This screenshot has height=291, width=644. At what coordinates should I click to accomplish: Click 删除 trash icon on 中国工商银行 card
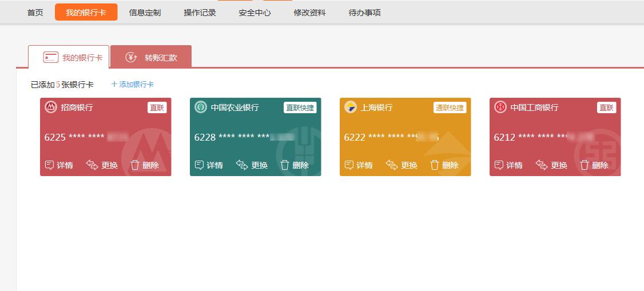click(585, 165)
